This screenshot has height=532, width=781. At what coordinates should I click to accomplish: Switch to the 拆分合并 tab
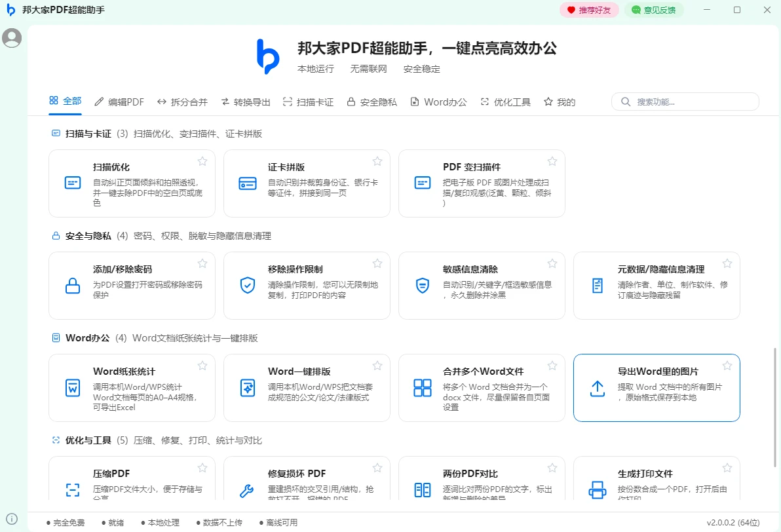(181, 102)
